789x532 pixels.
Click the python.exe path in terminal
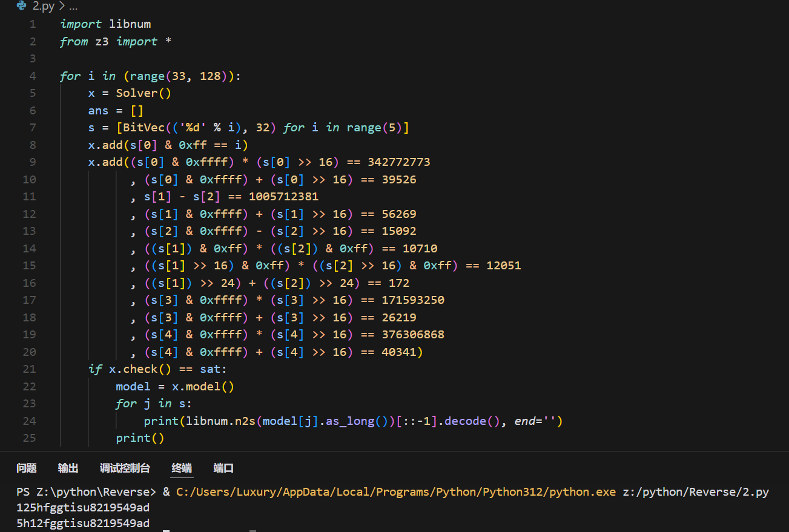pyautogui.click(x=396, y=491)
